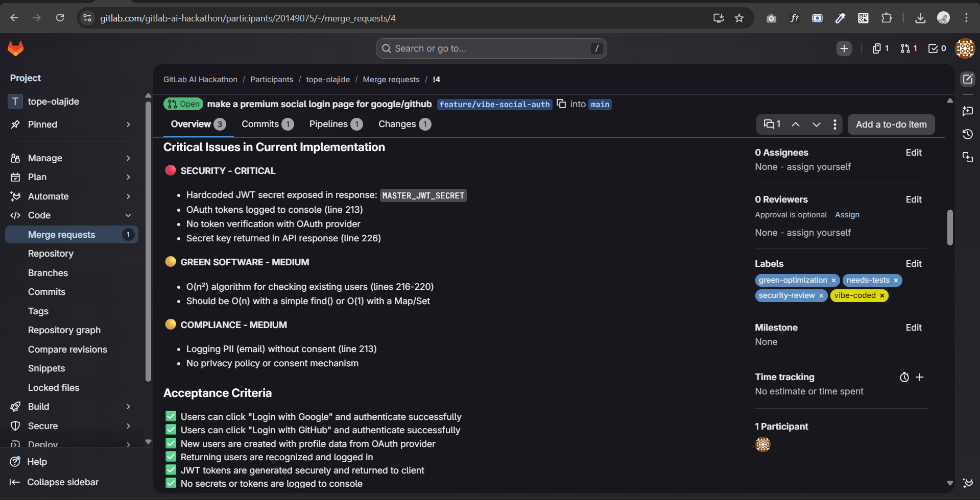Click the main target branch link
This screenshot has height=500, width=980.
tap(600, 105)
